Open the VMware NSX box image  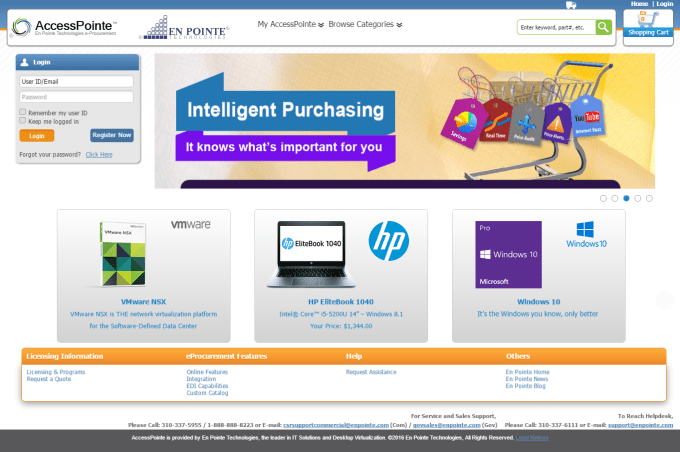point(123,254)
